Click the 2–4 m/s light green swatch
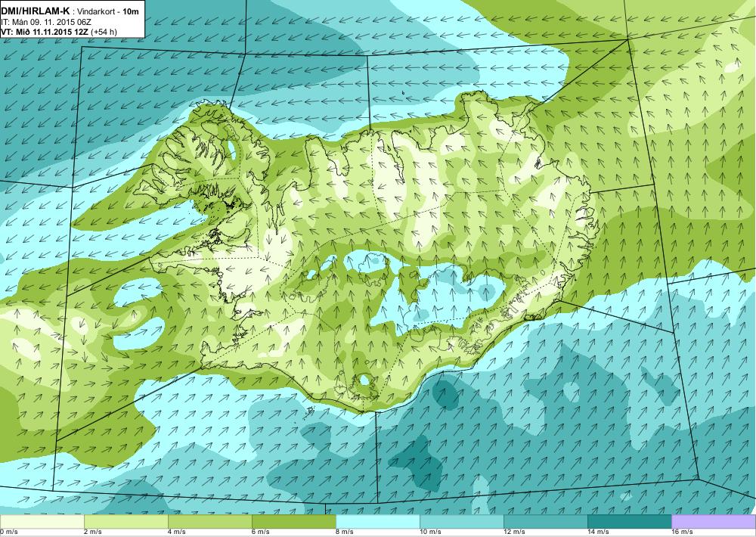Viewport: 756px width, 537px height. tap(125, 521)
